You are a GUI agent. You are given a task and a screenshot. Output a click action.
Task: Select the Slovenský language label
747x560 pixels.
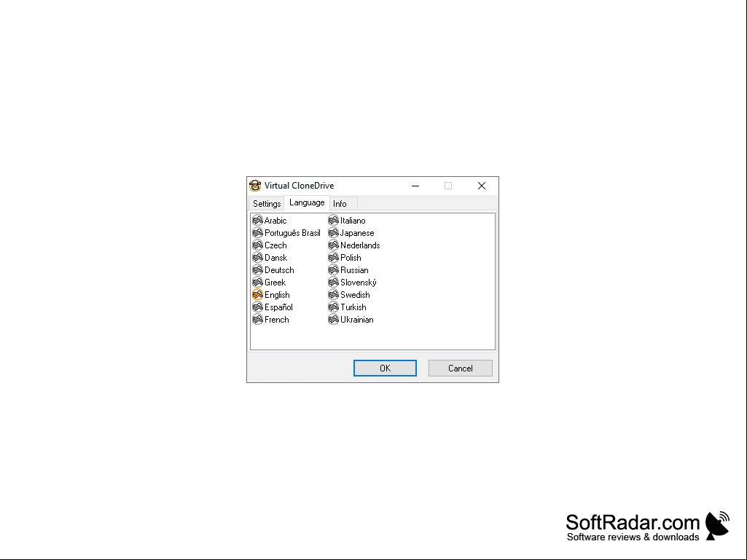point(359,283)
